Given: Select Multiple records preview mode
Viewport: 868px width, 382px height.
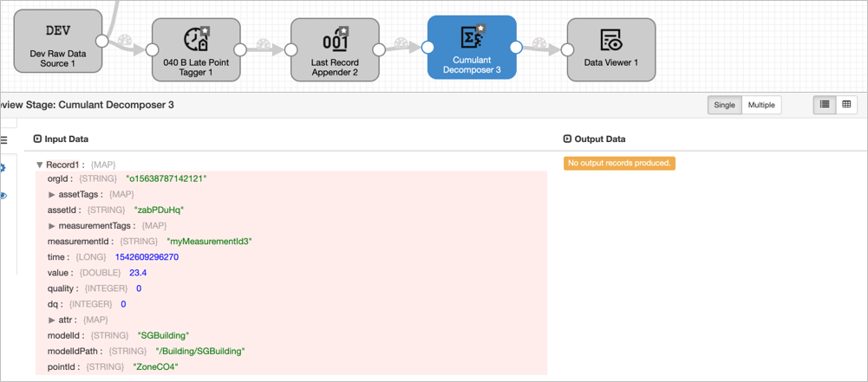Looking at the screenshot, I should (761, 106).
